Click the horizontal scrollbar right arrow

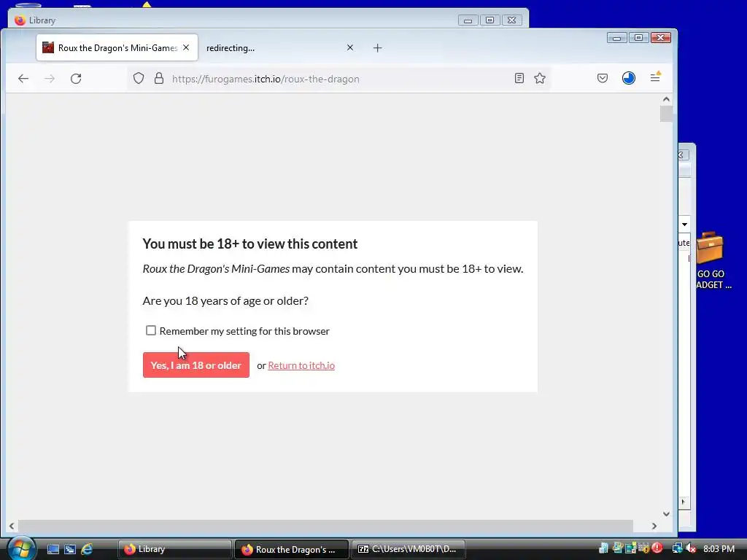(654, 526)
